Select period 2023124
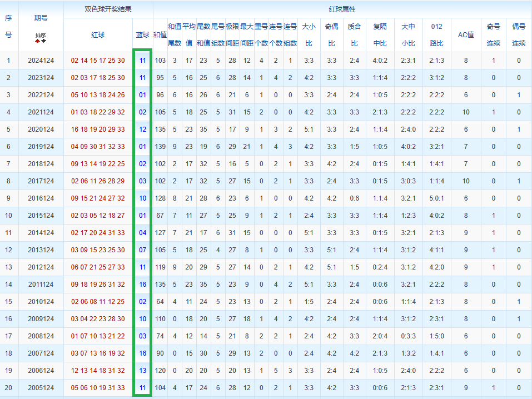 pos(41,78)
